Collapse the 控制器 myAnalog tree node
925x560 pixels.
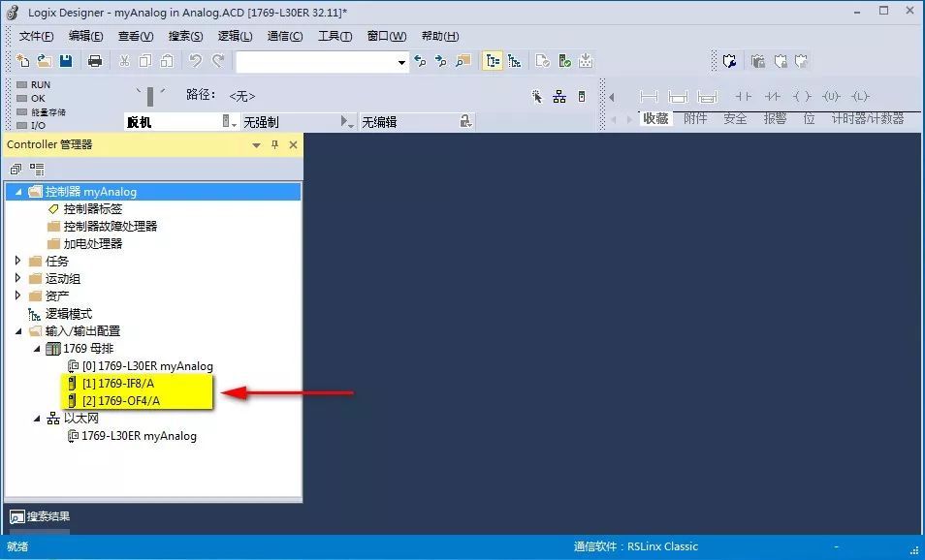(x=18, y=192)
